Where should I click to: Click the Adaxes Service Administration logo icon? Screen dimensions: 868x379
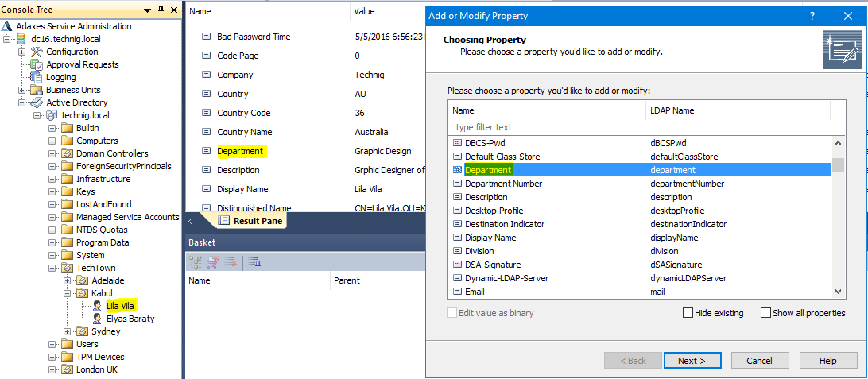7,26
